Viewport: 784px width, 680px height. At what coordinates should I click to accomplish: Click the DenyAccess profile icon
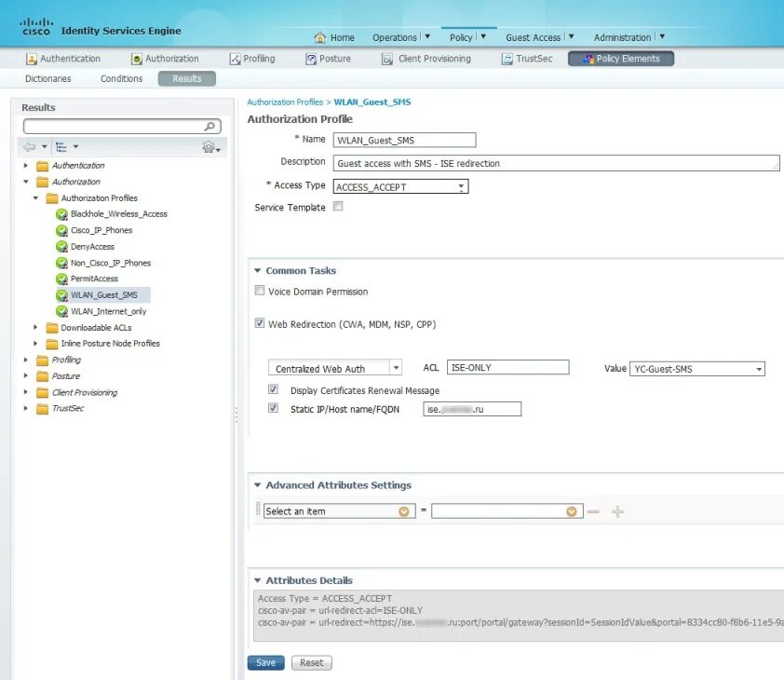pyautogui.click(x=61, y=247)
